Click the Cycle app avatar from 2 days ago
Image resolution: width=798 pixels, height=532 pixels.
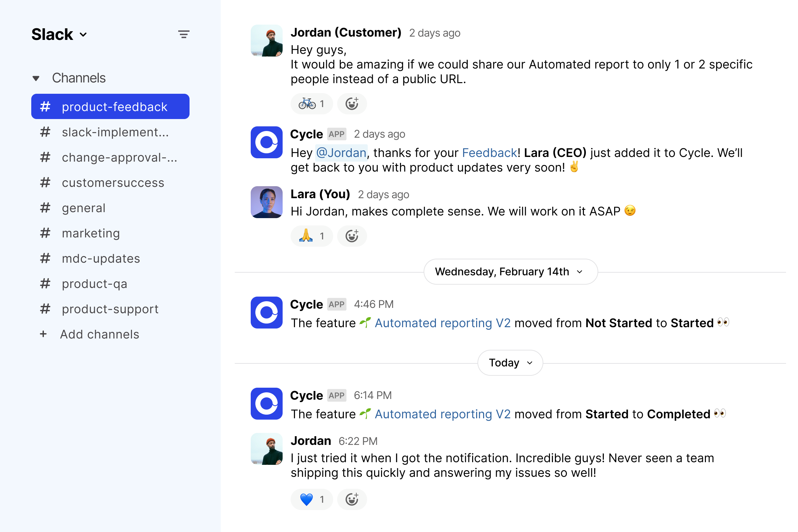click(x=267, y=143)
